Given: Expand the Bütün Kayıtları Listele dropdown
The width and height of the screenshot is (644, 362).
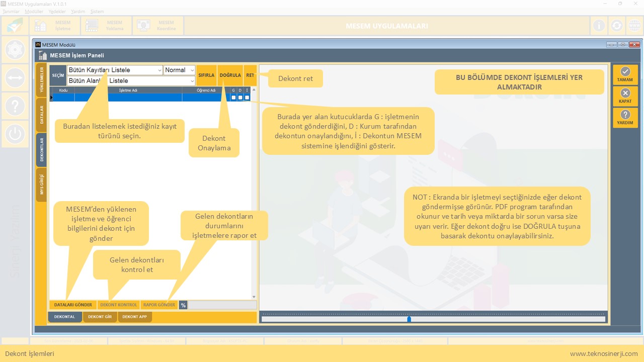Looking at the screenshot, I should tap(159, 70).
